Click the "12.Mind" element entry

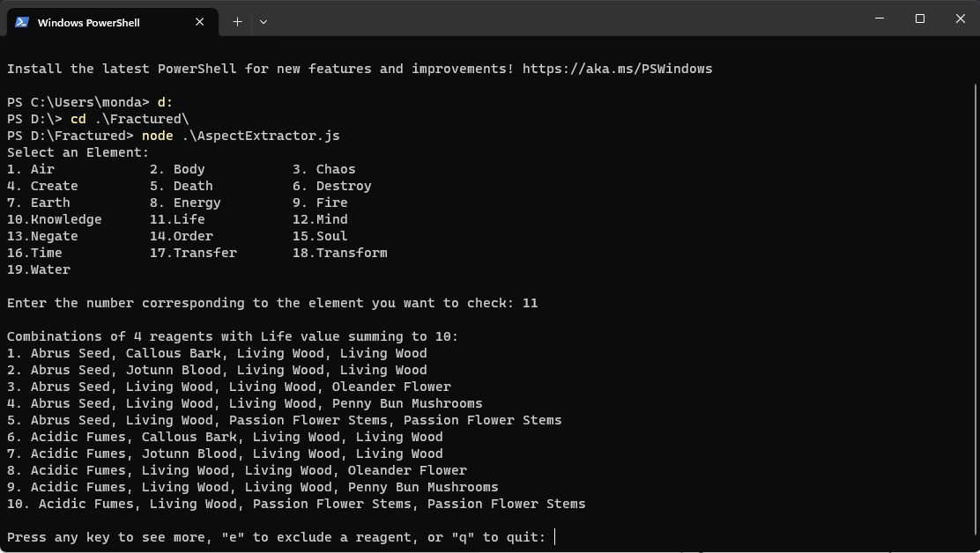(320, 219)
